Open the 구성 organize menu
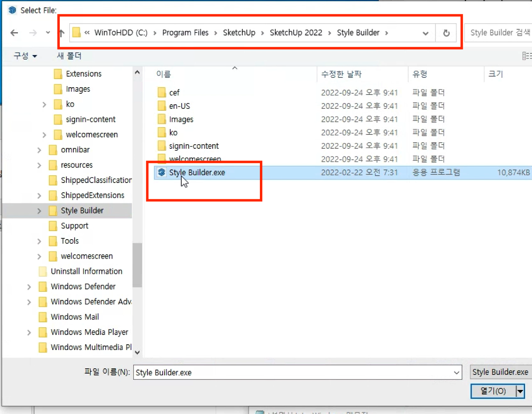The image size is (532, 414). tap(25, 56)
